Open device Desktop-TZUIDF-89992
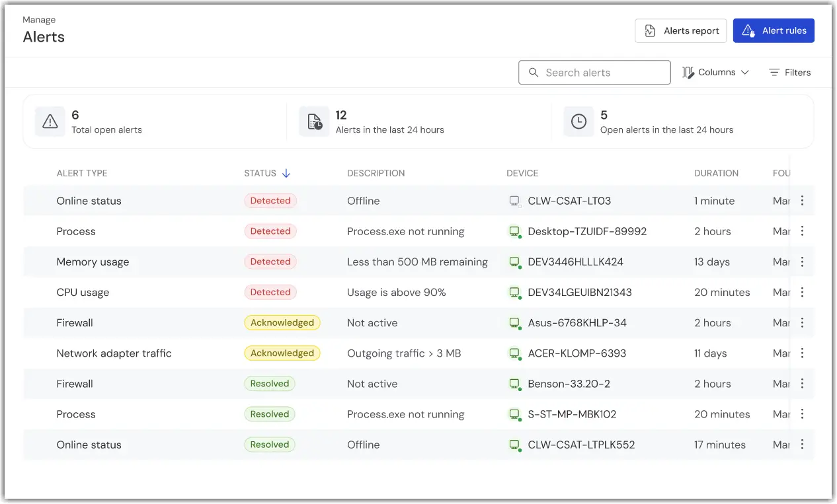The width and height of the screenshot is (837, 504). [587, 231]
